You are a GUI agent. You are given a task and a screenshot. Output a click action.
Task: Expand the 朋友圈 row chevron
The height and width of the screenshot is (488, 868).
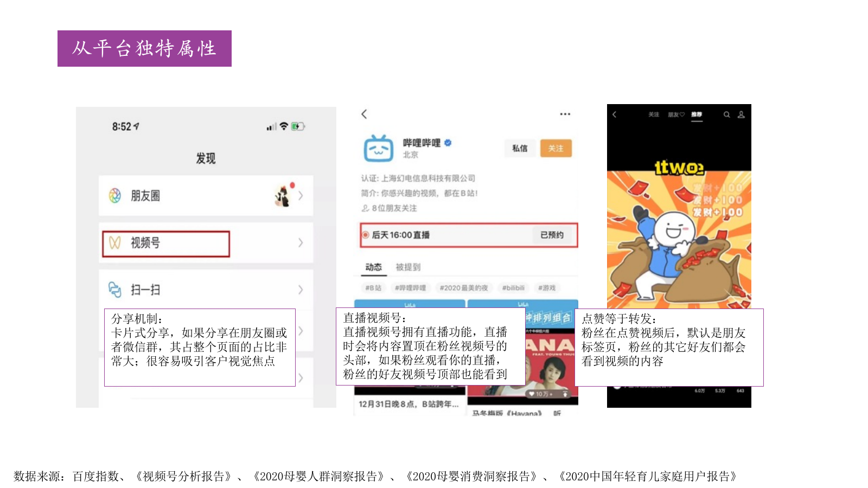[x=302, y=196]
